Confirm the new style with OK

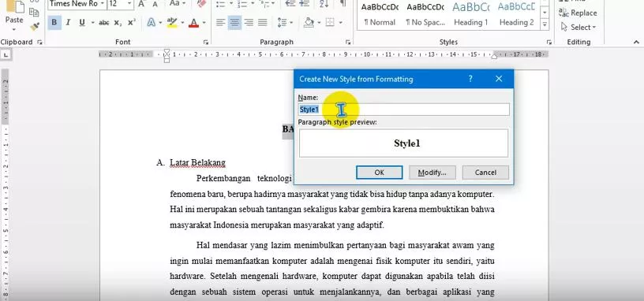tap(379, 173)
